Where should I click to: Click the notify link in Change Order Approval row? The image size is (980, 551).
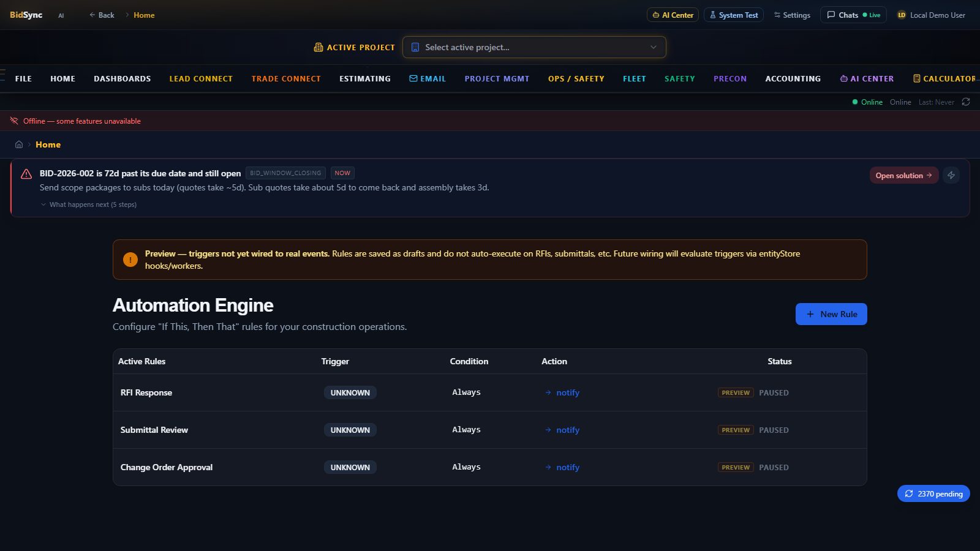click(568, 467)
